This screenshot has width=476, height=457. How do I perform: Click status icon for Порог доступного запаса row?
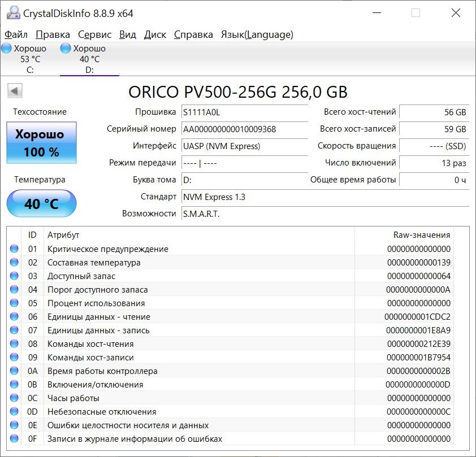14,289
